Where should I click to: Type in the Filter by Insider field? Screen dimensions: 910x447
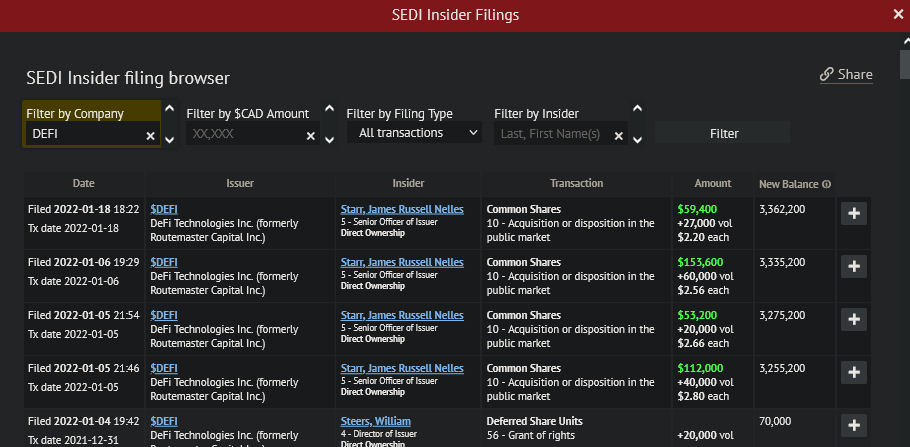coord(555,134)
